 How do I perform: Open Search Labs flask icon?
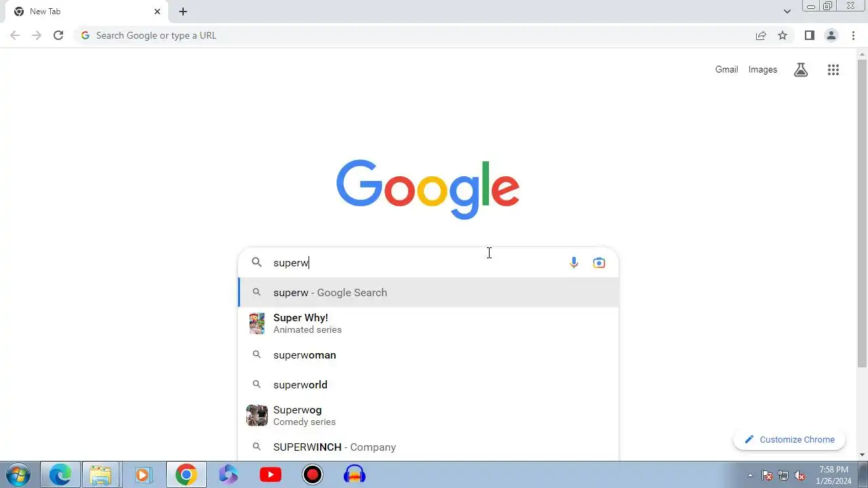[x=801, y=69]
